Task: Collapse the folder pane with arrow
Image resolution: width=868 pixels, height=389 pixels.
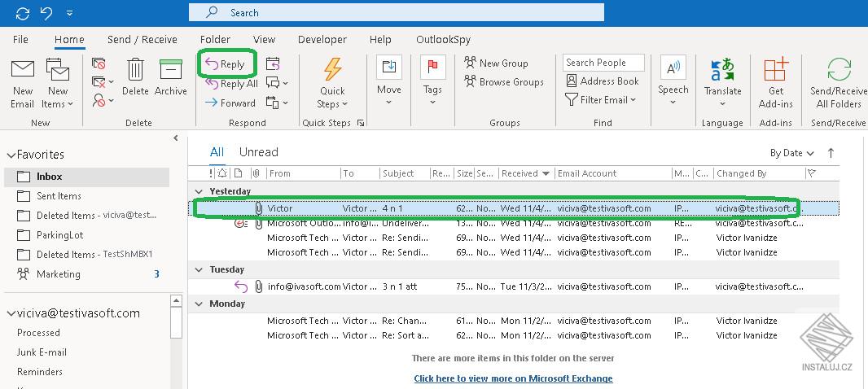Action: [x=176, y=138]
